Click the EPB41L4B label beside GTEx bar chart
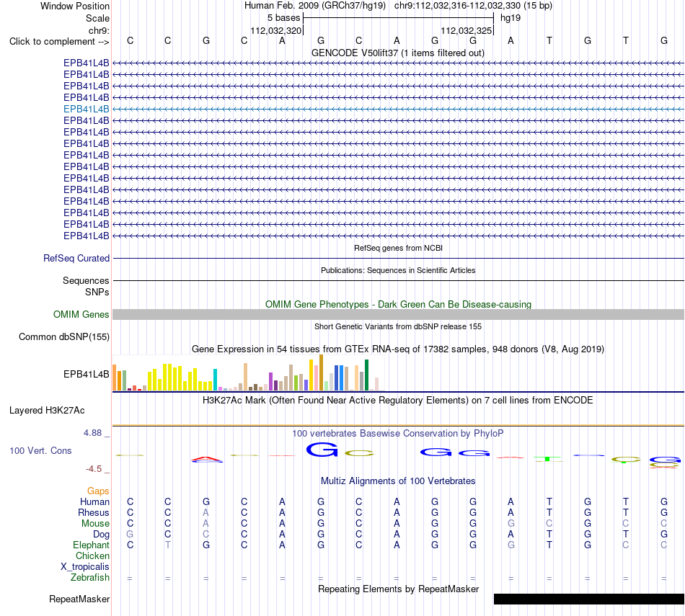The width and height of the screenshot is (685, 616). click(x=86, y=374)
